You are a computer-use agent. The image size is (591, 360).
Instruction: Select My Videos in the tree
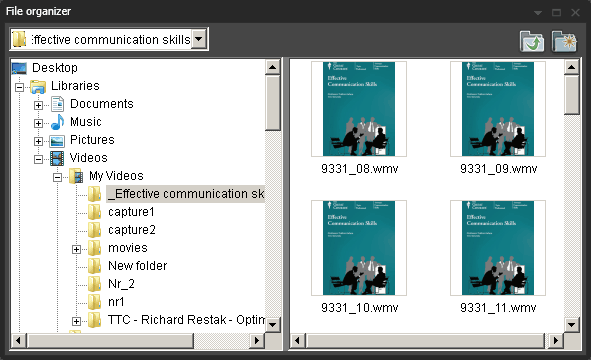(116, 176)
